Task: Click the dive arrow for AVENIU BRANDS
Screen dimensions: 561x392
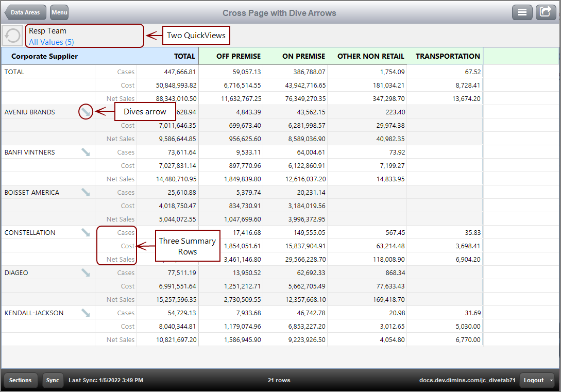Action: tap(85, 111)
